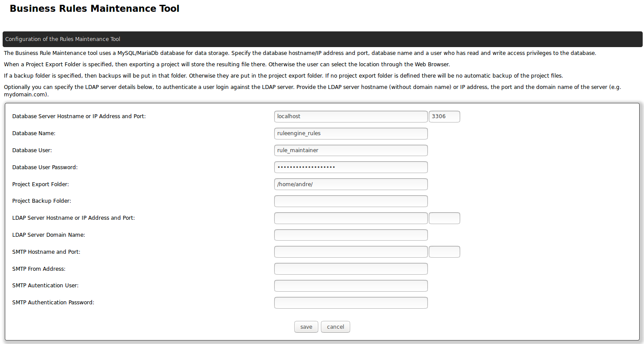Focus the database hostname field containing localhost
The width and height of the screenshot is (644, 344).
[x=351, y=116]
